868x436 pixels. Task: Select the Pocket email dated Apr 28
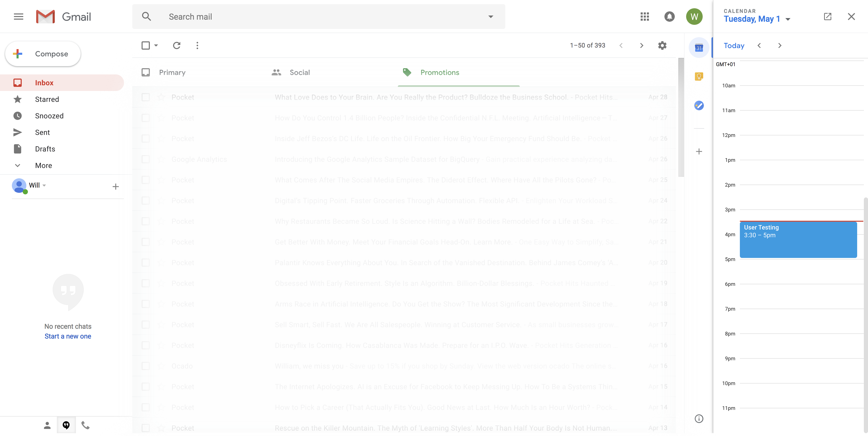click(x=145, y=97)
